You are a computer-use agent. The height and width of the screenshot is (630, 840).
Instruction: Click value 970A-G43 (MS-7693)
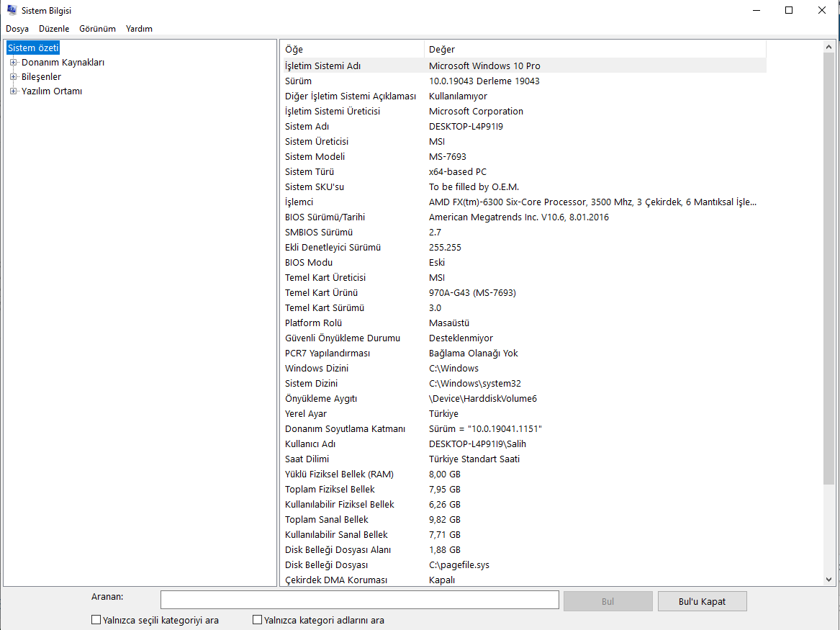click(x=472, y=292)
